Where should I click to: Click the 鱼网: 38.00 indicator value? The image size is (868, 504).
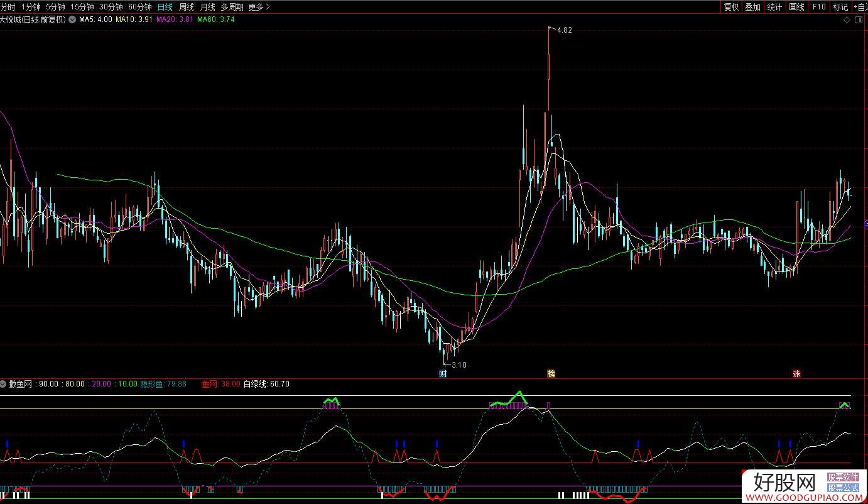click(x=221, y=384)
